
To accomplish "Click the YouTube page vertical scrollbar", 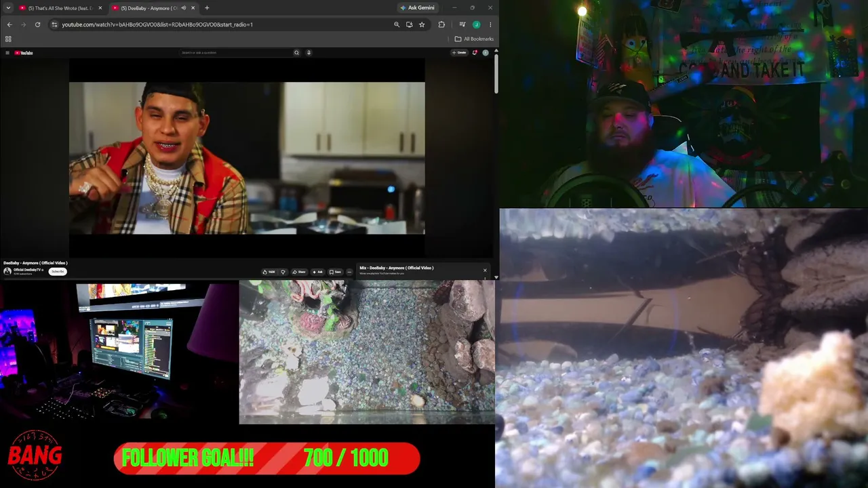I will [x=496, y=73].
